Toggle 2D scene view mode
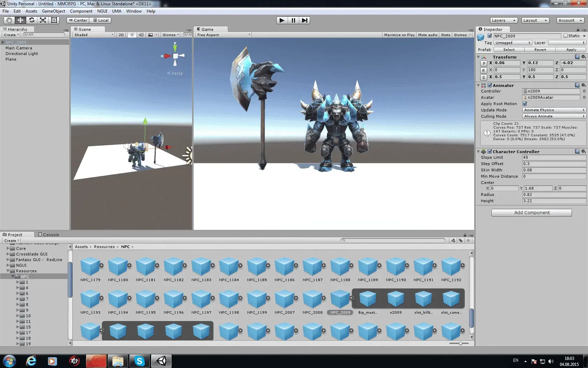The image size is (588, 368). point(121,35)
